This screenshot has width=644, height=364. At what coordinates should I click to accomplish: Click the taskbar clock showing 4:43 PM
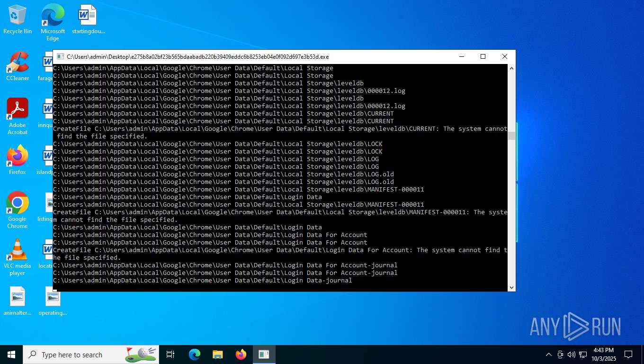pyautogui.click(x=603, y=355)
